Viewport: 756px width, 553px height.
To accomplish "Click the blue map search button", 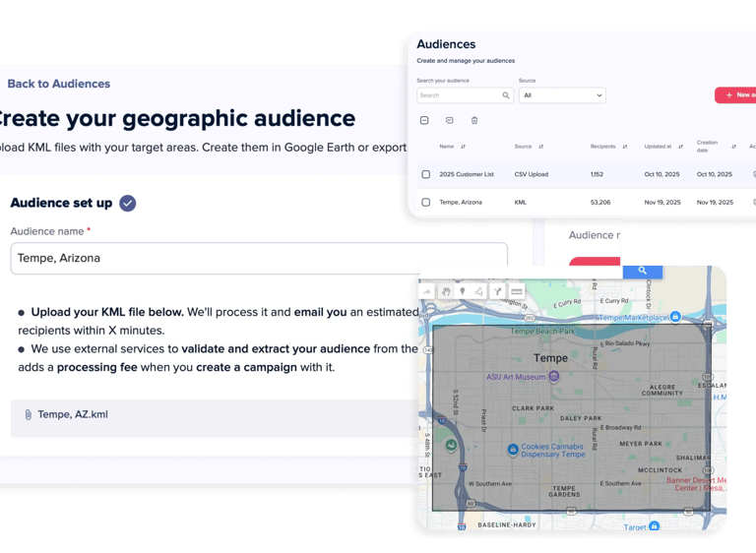I will pyautogui.click(x=642, y=271).
